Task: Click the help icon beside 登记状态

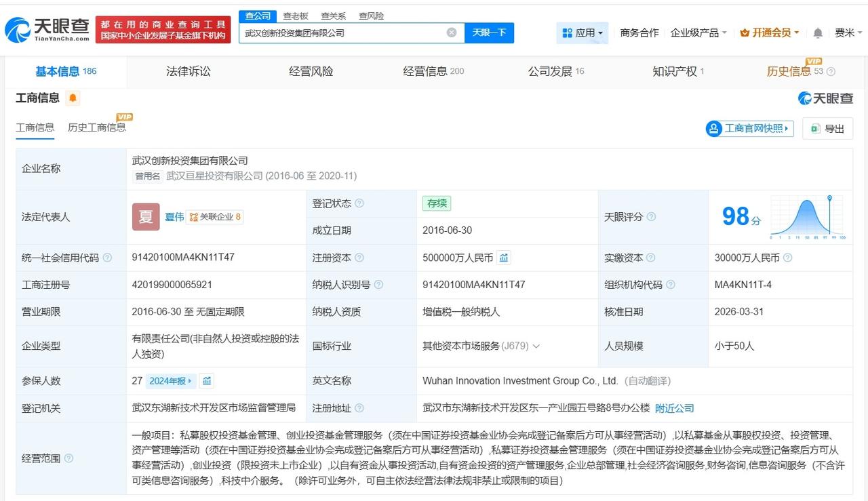Action: pyautogui.click(x=359, y=203)
